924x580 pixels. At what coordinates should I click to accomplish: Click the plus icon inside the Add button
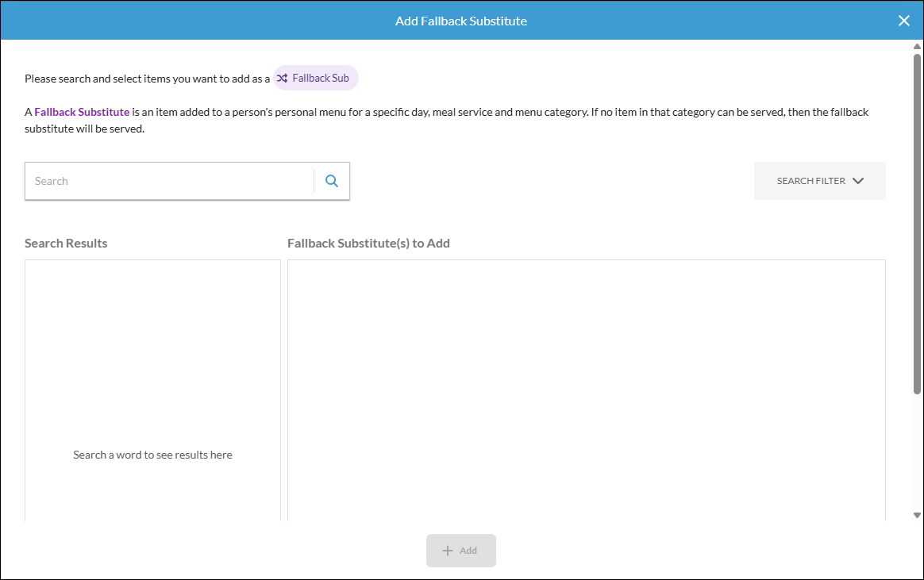[447, 550]
